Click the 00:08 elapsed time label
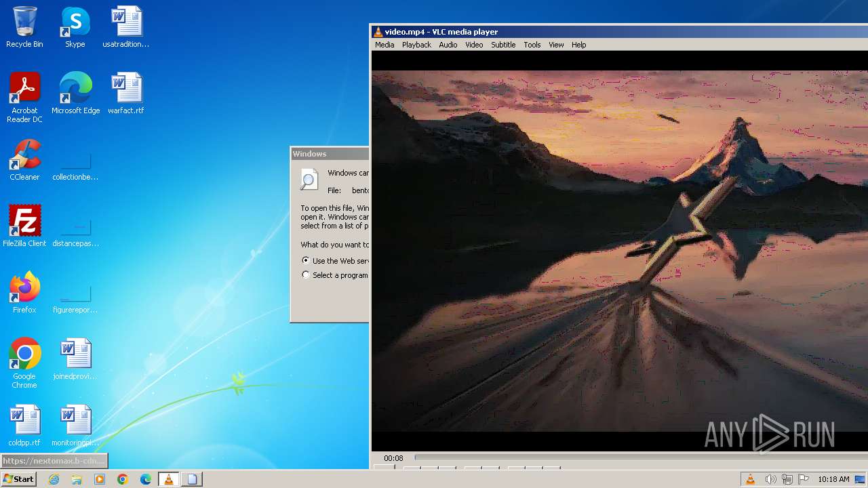The height and width of the screenshot is (488, 868). 393,458
